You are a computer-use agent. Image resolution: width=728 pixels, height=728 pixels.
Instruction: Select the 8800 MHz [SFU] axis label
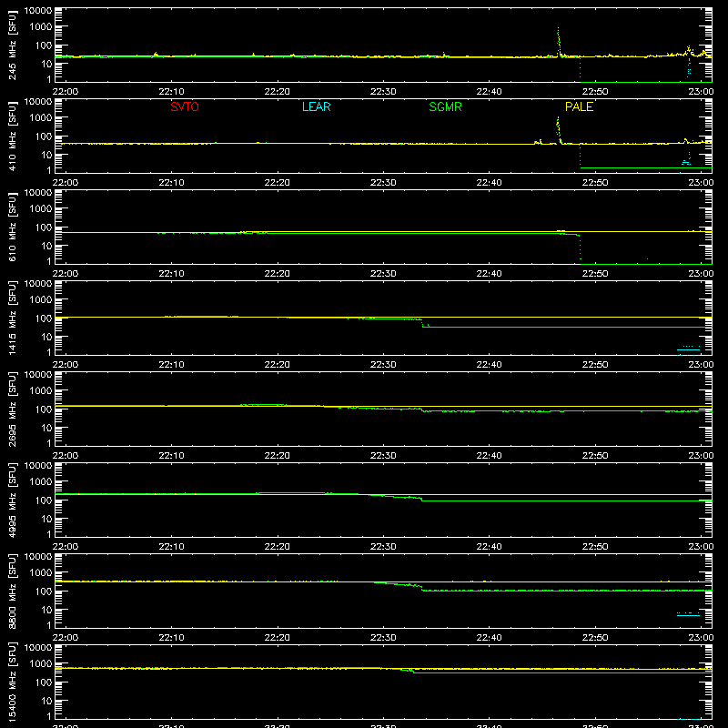coord(12,591)
